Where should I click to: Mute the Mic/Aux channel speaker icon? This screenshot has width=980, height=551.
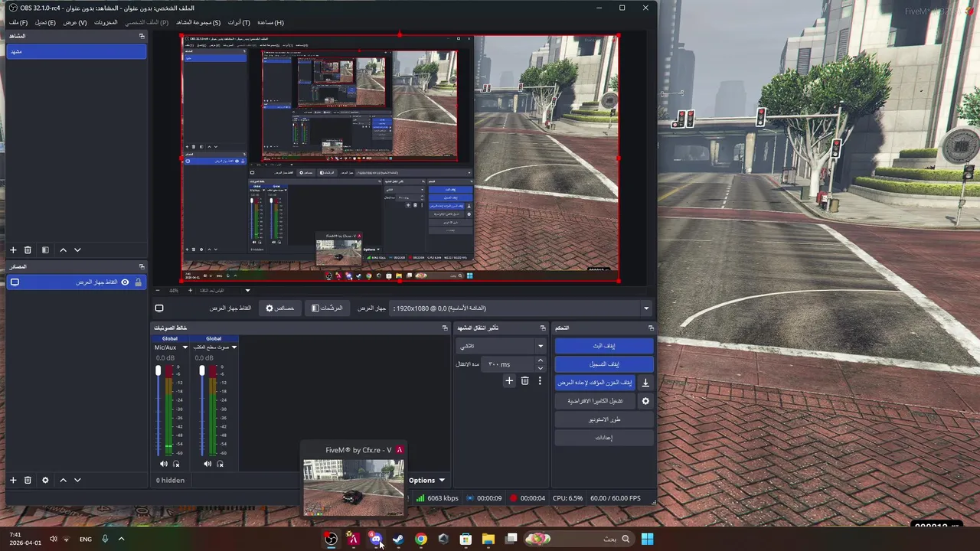163,464
